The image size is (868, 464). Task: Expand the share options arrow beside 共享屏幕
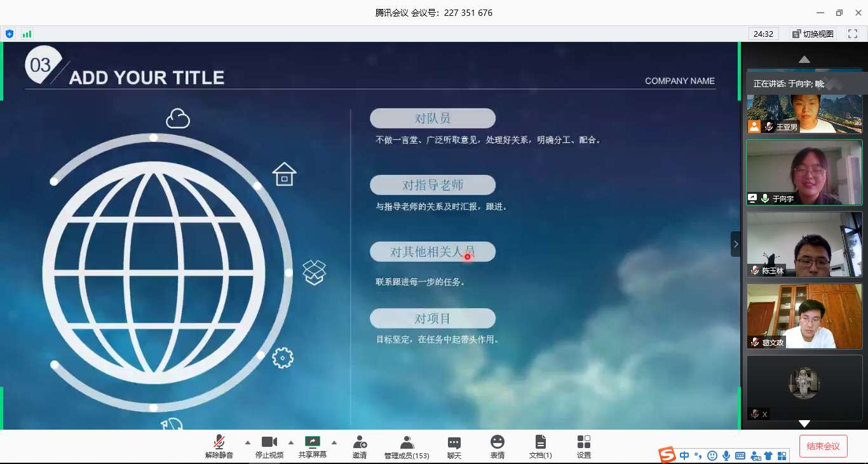(334, 442)
